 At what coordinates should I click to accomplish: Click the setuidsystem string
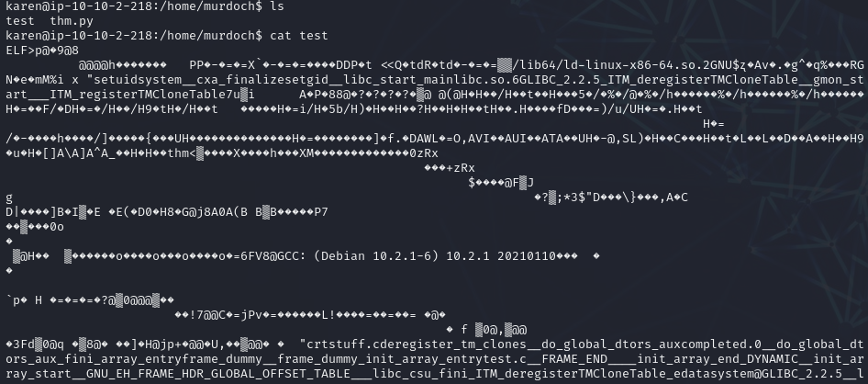coord(138,80)
